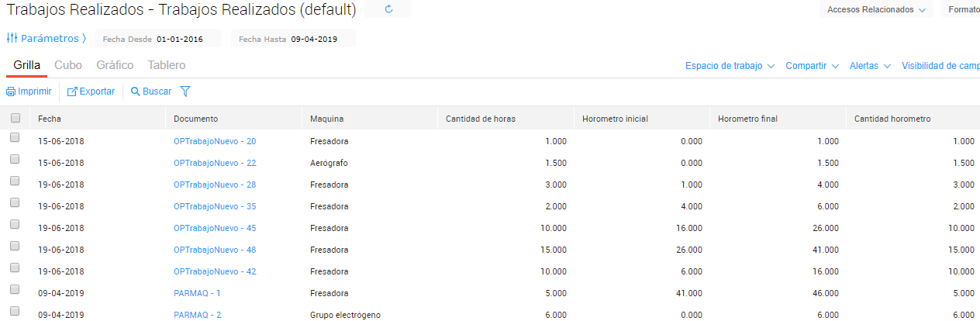The height and width of the screenshot is (321, 980).
Task: Open the Alertas dropdown
Action: [870, 66]
